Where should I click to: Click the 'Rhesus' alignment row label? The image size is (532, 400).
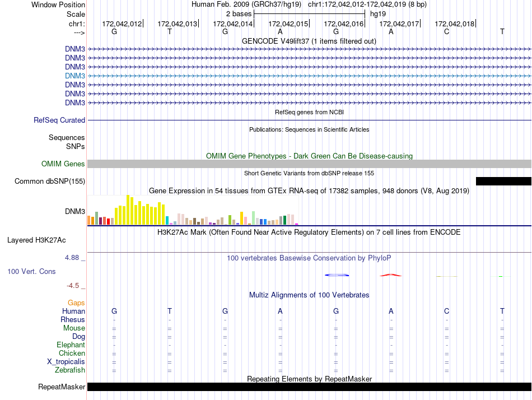coord(73,319)
